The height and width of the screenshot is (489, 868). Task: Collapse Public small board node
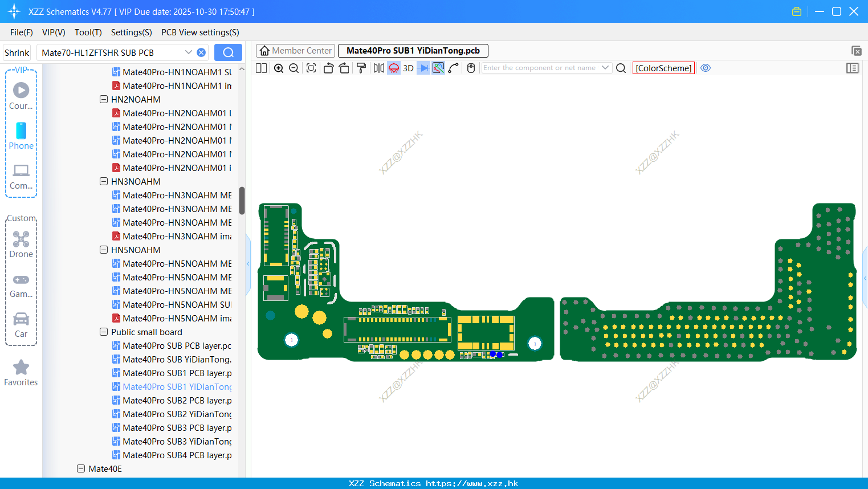point(104,332)
